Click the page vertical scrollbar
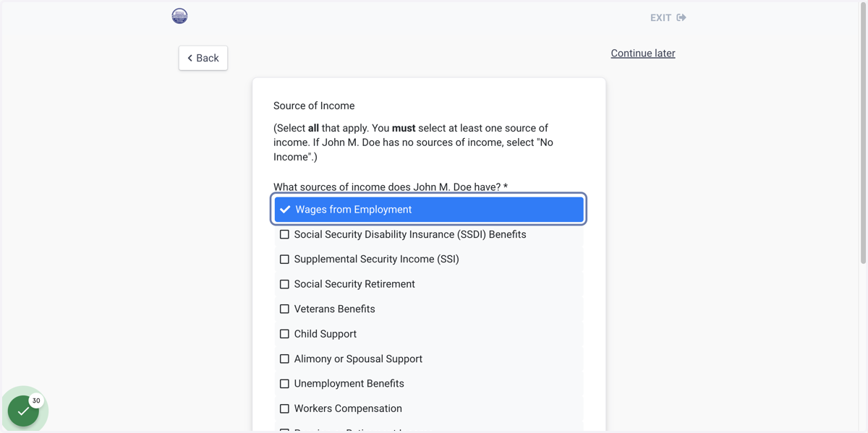This screenshot has width=868, height=433. tap(864, 134)
